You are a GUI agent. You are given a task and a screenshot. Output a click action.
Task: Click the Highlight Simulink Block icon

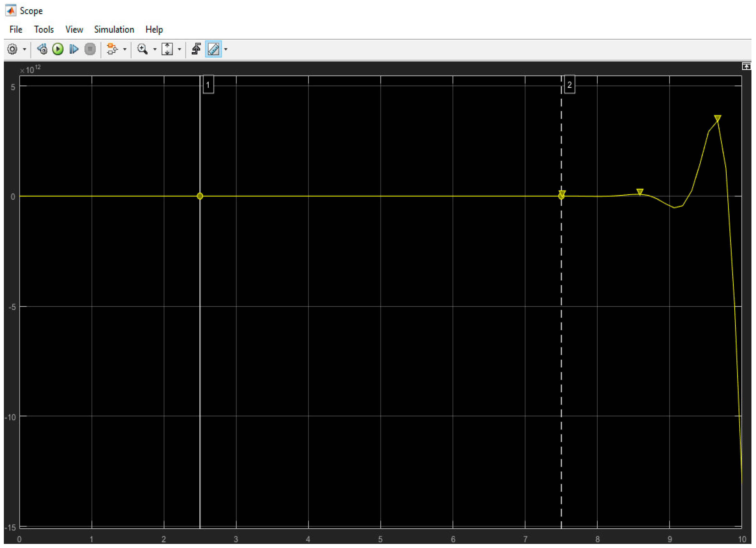tap(112, 49)
